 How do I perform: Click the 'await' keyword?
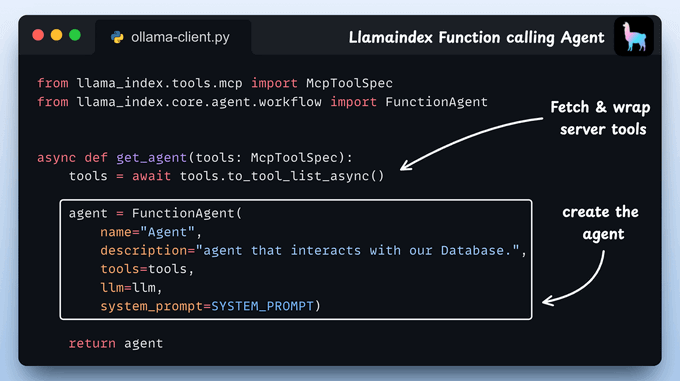click(x=151, y=176)
